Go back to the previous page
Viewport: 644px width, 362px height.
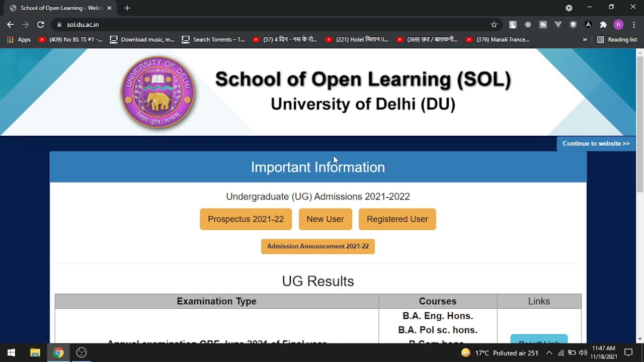[11, 25]
